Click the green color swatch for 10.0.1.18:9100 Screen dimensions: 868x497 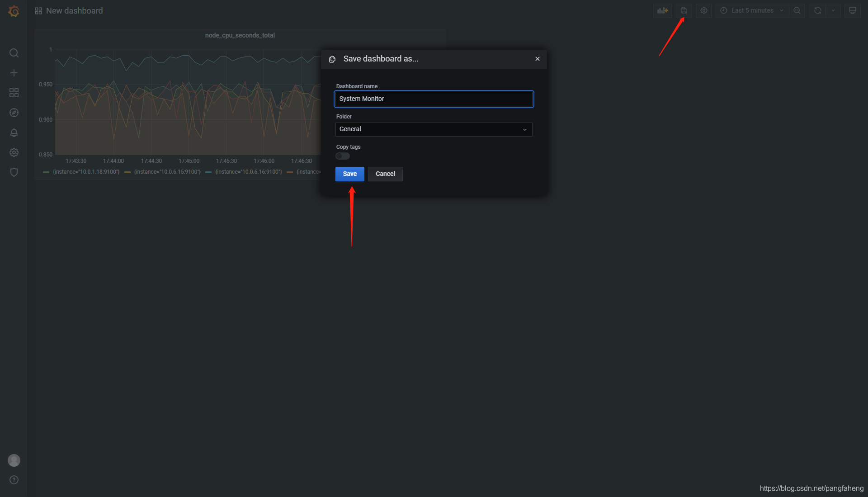pyautogui.click(x=46, y=172)
